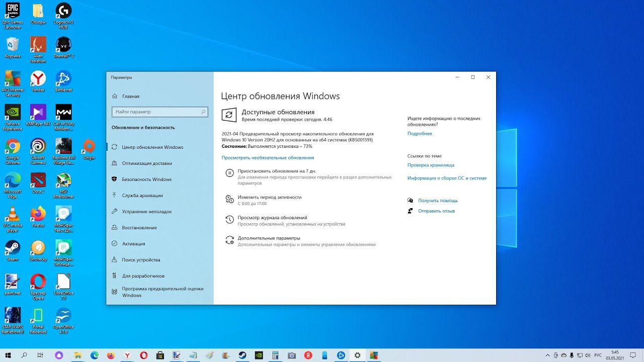Image resolution: width=644 pixels, height=362 pixels.
Task: Select the paint.net desktop shortcut
Action: click(13, 284)
